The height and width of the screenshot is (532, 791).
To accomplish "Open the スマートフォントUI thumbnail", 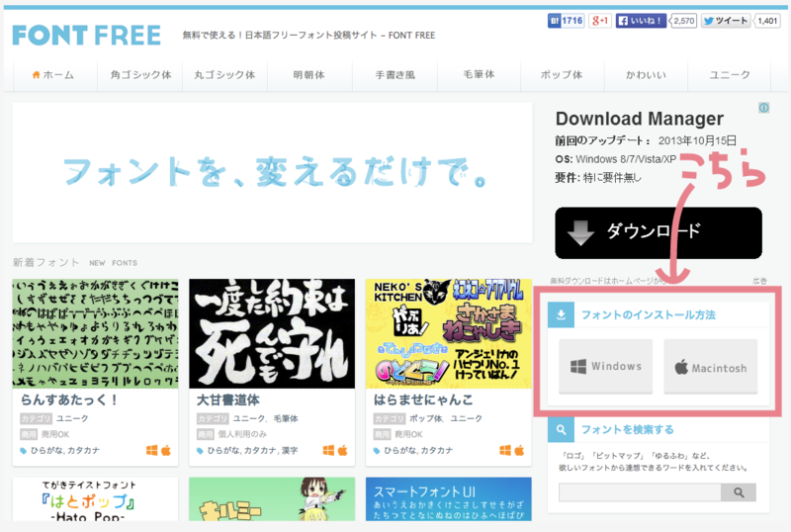I will click(449, 499).
